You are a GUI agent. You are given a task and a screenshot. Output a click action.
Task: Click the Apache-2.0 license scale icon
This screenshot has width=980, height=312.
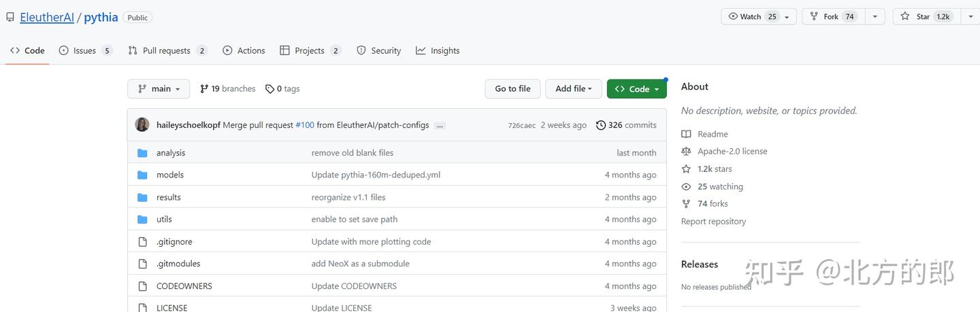point(686,152)
